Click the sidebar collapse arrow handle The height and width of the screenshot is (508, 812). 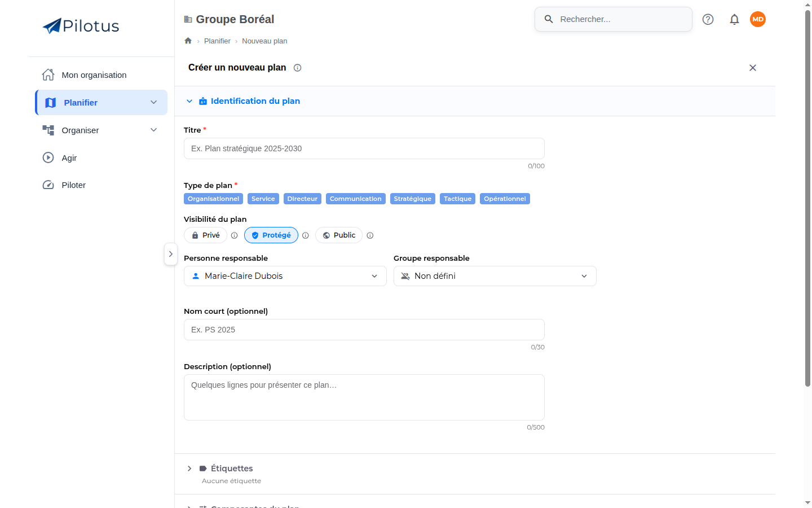(171, 254)
